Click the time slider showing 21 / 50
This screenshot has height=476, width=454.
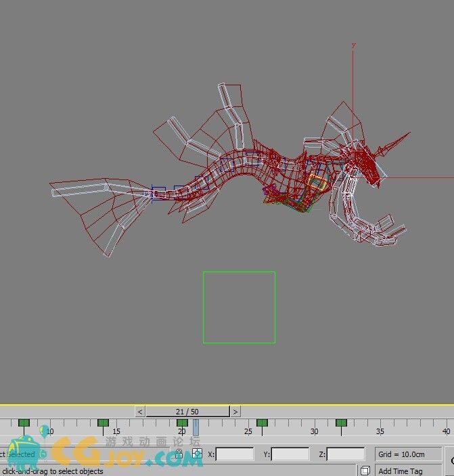coord(187,411)
